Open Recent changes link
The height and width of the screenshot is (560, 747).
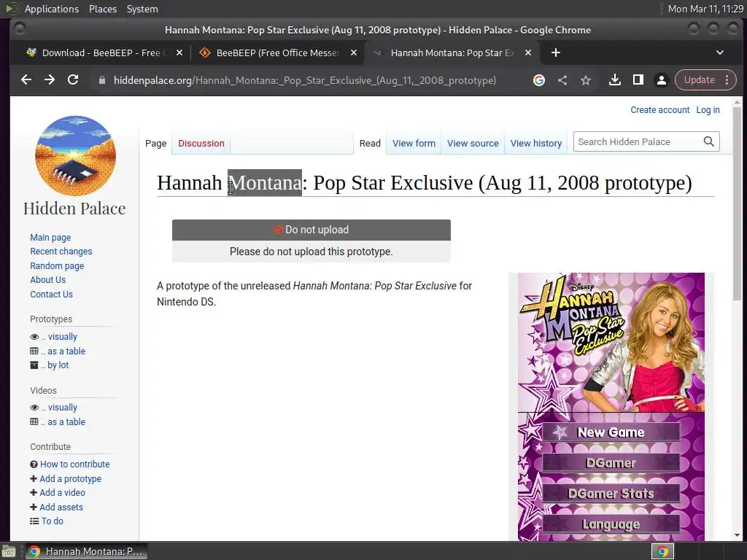click(x=61, y=251)
